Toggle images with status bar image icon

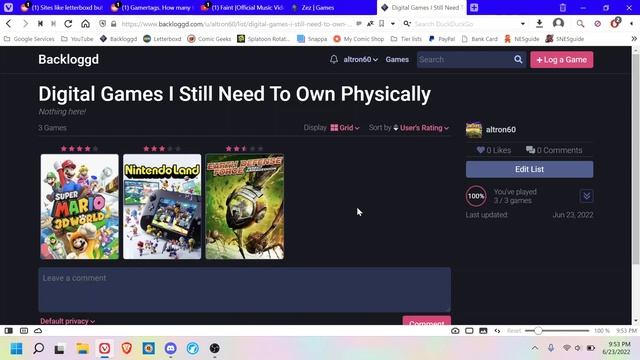(483, 331)
